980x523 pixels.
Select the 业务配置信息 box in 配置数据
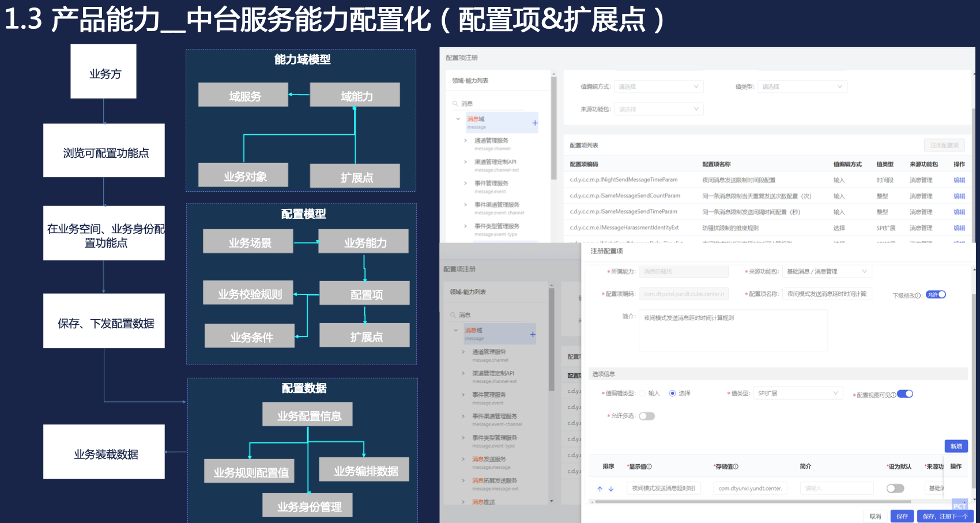[307, 414]
